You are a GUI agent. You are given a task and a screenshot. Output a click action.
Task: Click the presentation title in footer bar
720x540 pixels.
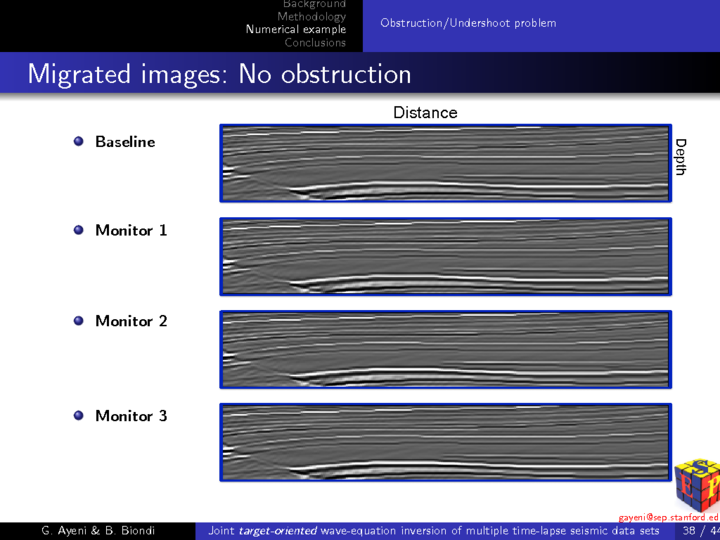433,531
